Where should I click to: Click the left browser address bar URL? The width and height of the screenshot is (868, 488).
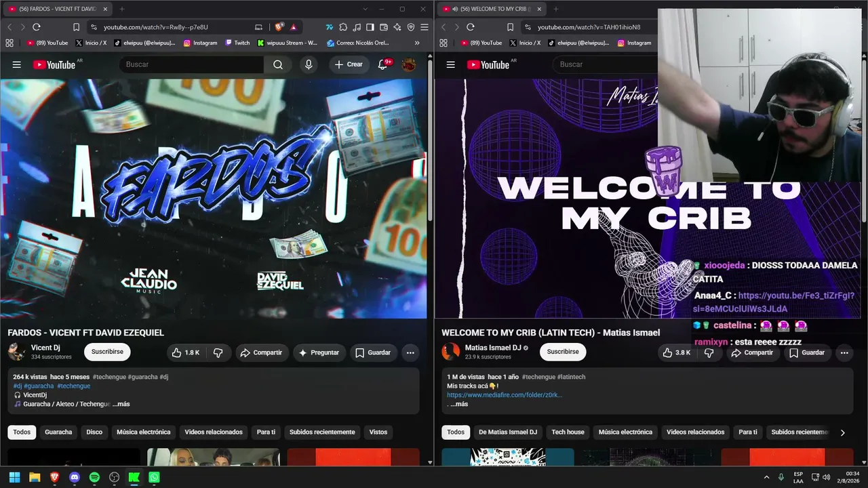[156, 27]
